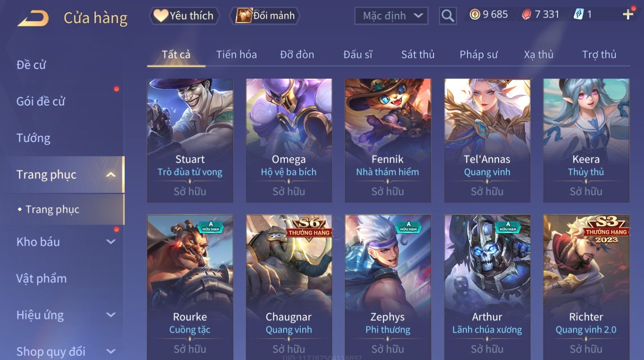Select the Tiến hóa tab

236,55
